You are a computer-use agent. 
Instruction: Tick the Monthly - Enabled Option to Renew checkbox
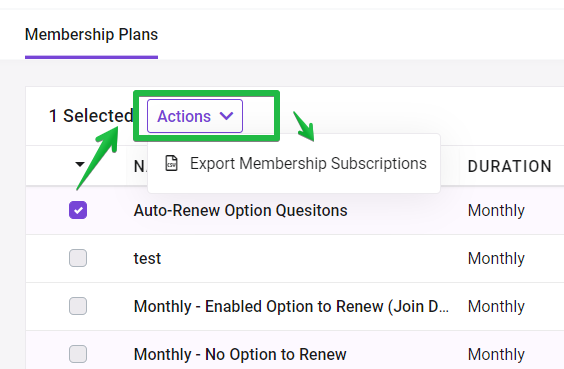click(78, 306)
